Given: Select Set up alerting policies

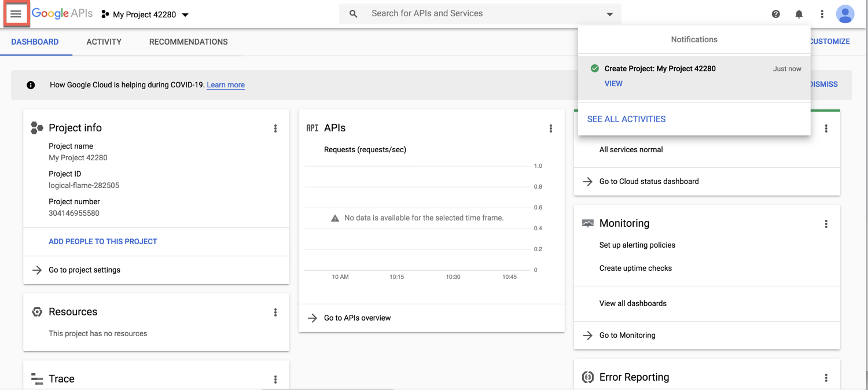Looking at the screenshot, I should pos(637,245).
